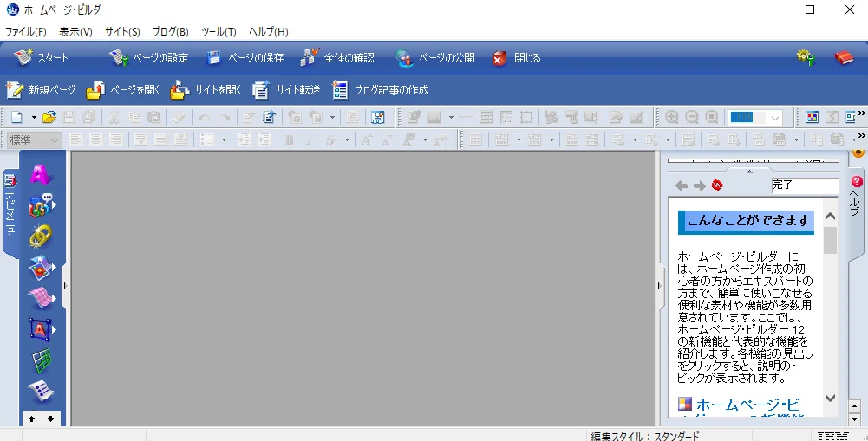This screenshot has height=441, width=868.
Task: Click ページの公開 to publish the page
Action: point(435,57)
